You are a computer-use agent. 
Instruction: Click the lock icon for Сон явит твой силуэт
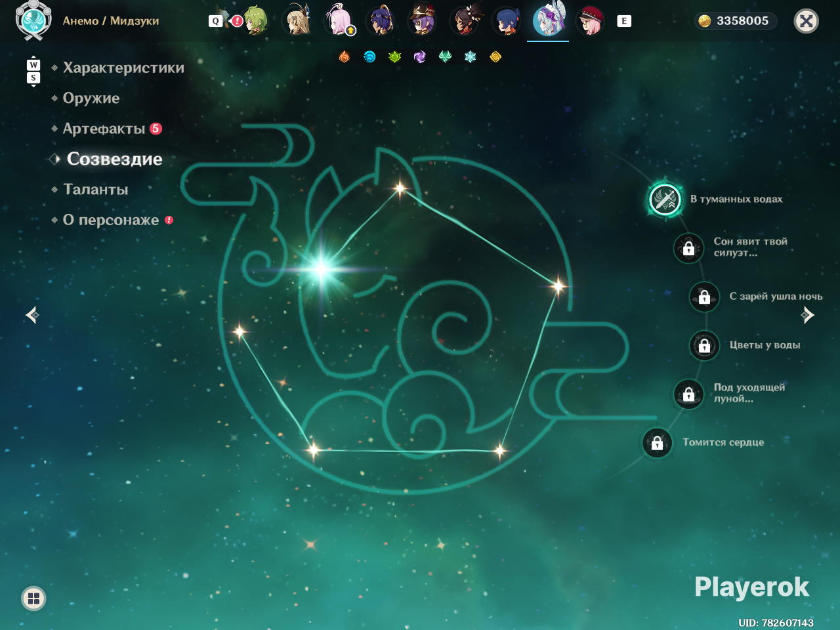(689, 248)
